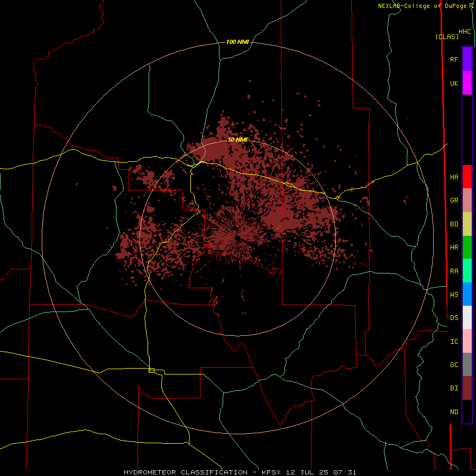Pick the RA light green legend swatch
The image size is (476, 476).
[x=467, y=271]
